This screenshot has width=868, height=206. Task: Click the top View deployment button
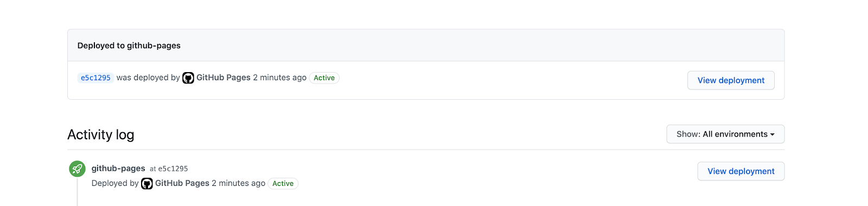point(731,80)
